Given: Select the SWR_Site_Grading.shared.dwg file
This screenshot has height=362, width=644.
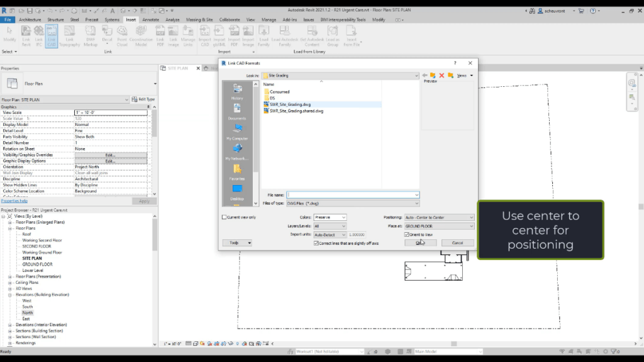Looking at the screenshot, I should [296, 111].
